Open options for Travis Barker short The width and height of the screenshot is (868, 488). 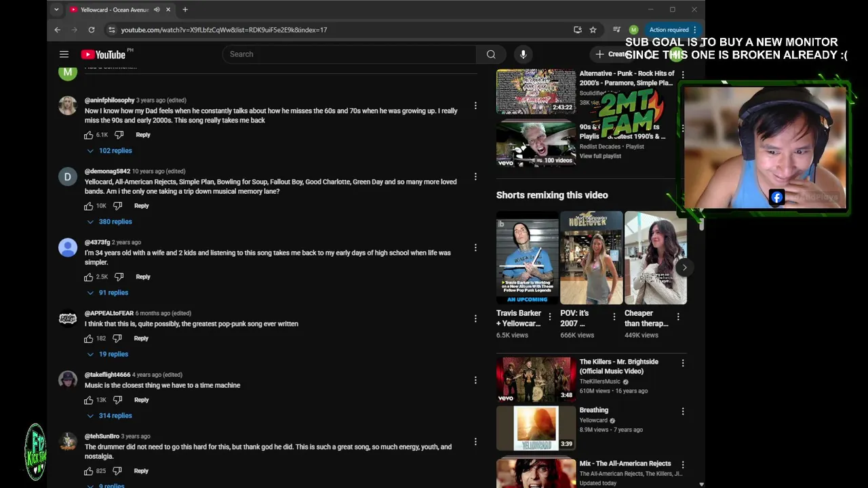[550, 317]
